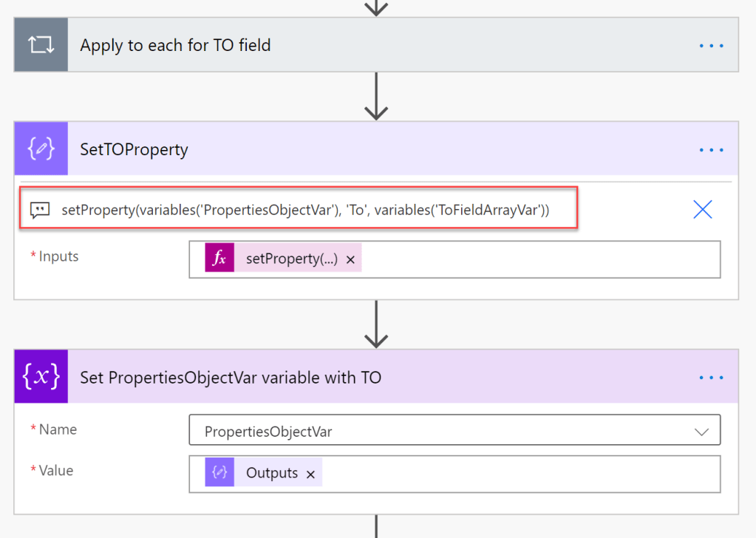Click the SetTOProperty compose action icon
This screenshot has height=538, width=756.
point(41,149)
